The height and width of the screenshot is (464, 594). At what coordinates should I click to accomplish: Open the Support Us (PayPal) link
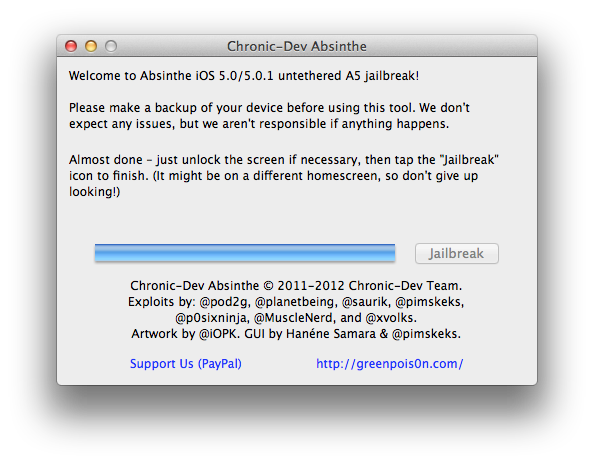point(186,364)
